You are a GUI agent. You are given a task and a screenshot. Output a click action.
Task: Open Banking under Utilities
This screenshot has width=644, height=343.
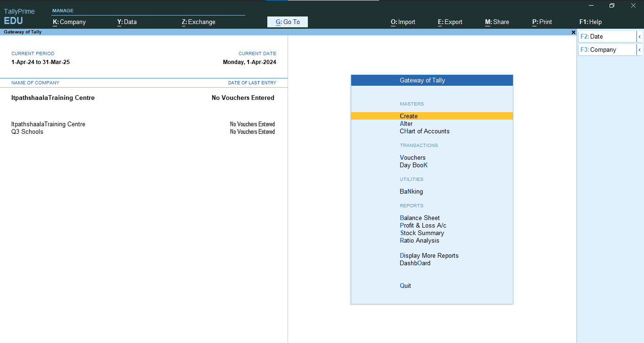click(x=411, y=191)
